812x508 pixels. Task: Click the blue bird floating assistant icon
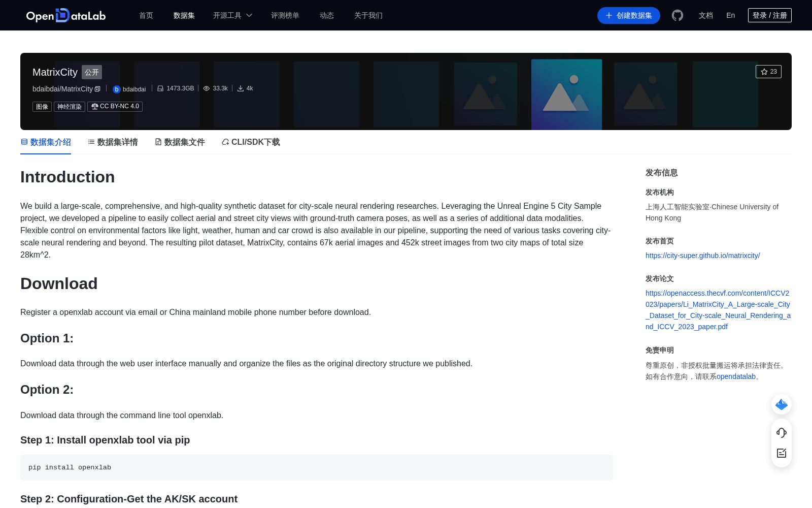point(782,404)
